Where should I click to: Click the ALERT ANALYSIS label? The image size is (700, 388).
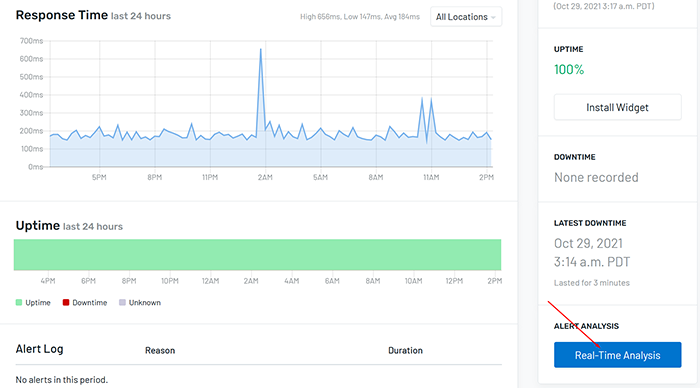click(x=586, y=326)
